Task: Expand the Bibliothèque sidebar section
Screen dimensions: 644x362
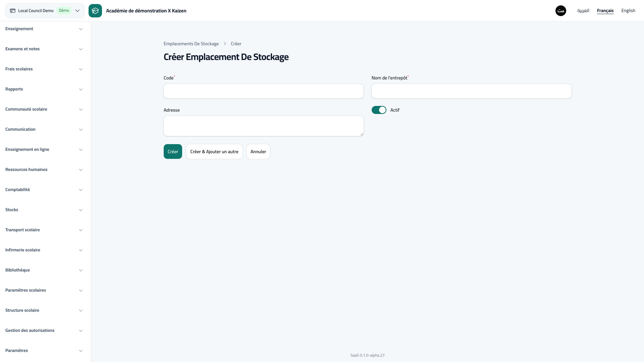Action: [x=44, y=270]
